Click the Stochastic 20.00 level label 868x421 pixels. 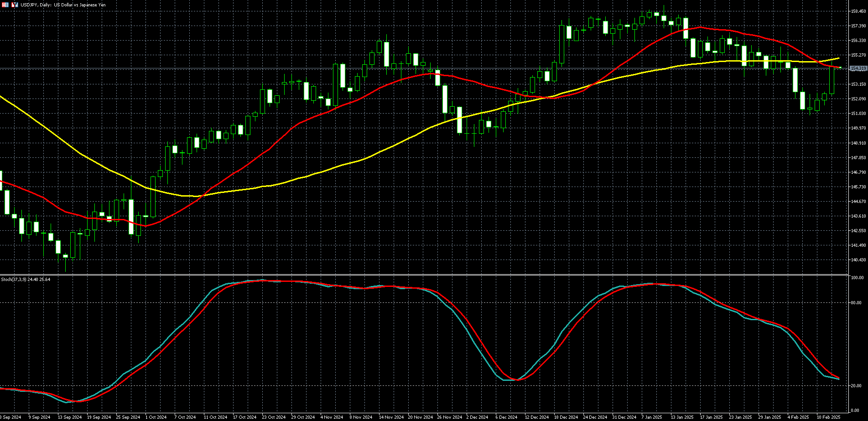pos(856,386)
